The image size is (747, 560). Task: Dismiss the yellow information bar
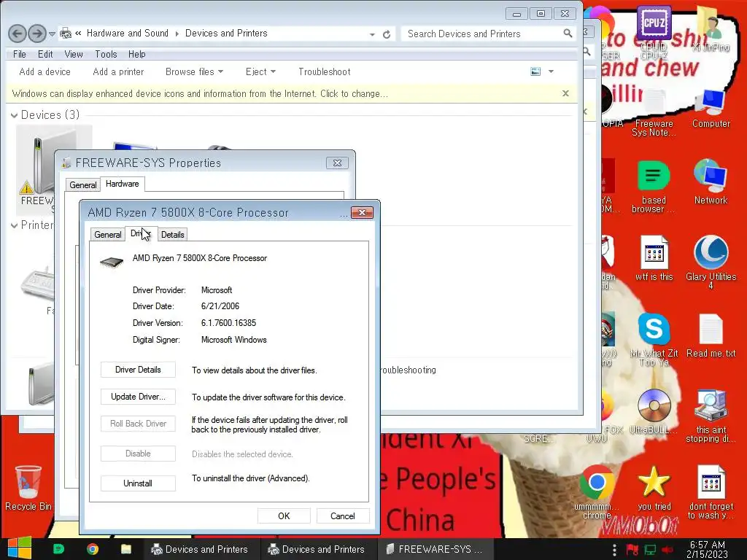[x=565, y=93]
